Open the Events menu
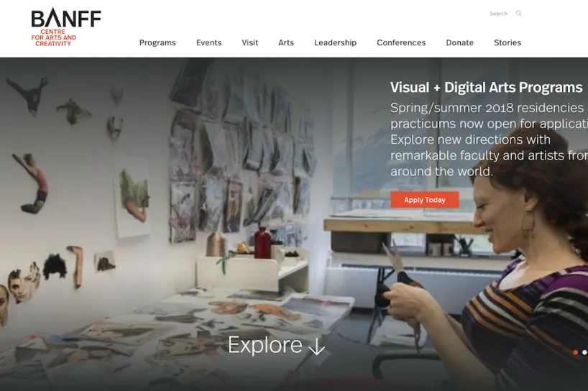Viewport: 588px width, 391px height. click(x=209, y=42)
